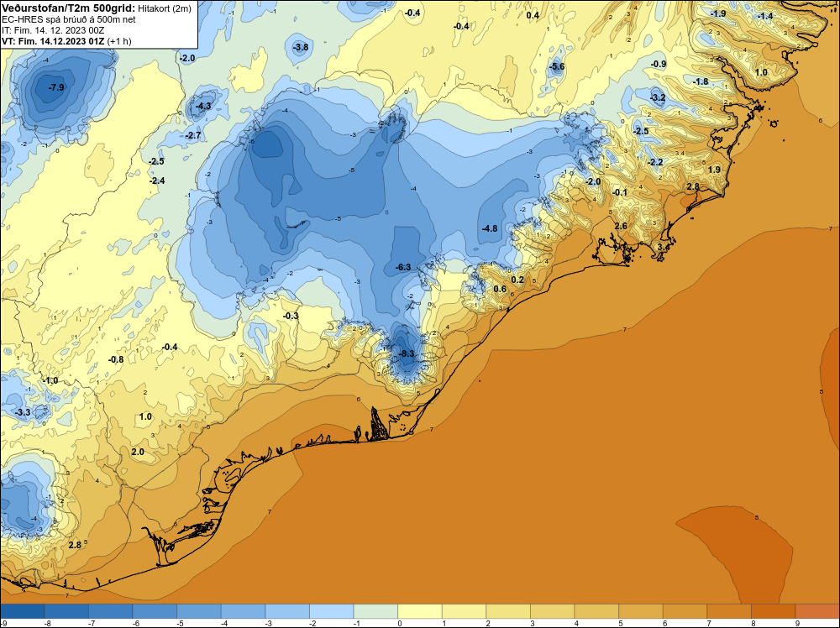Click legend color segment between -5 and -4
This screenshot has width=840, height=628.
[199, 611]
